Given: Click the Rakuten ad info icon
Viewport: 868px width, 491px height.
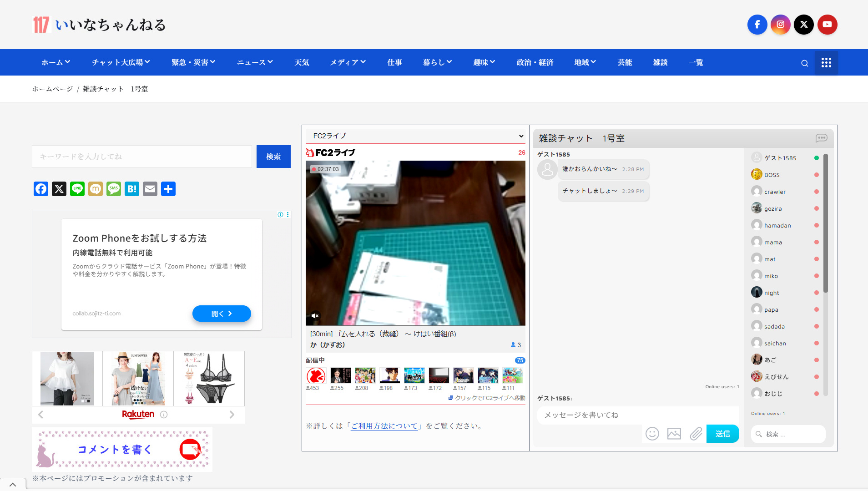Looking at the screenshot, I should (164, 415).
